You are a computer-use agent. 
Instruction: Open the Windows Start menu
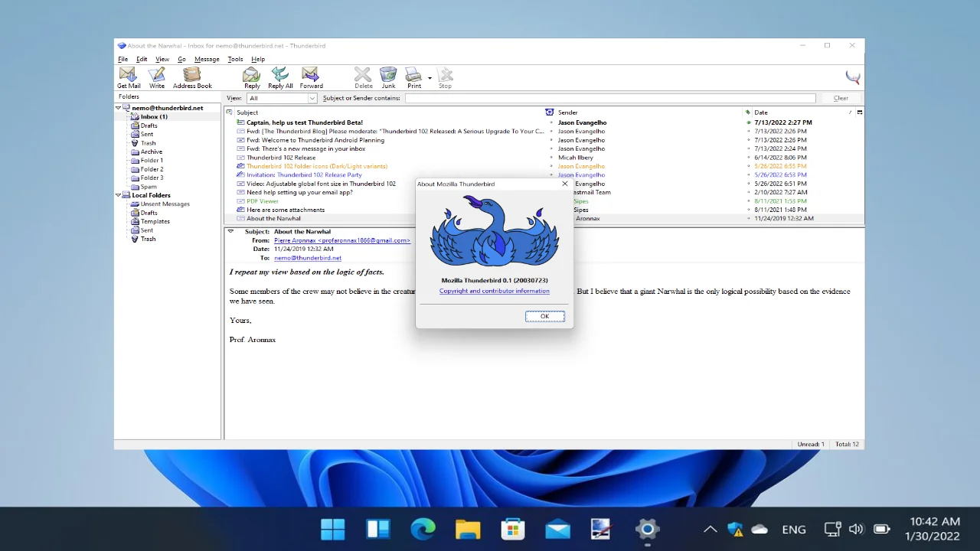pyautogui.click(x=333, y=529)
